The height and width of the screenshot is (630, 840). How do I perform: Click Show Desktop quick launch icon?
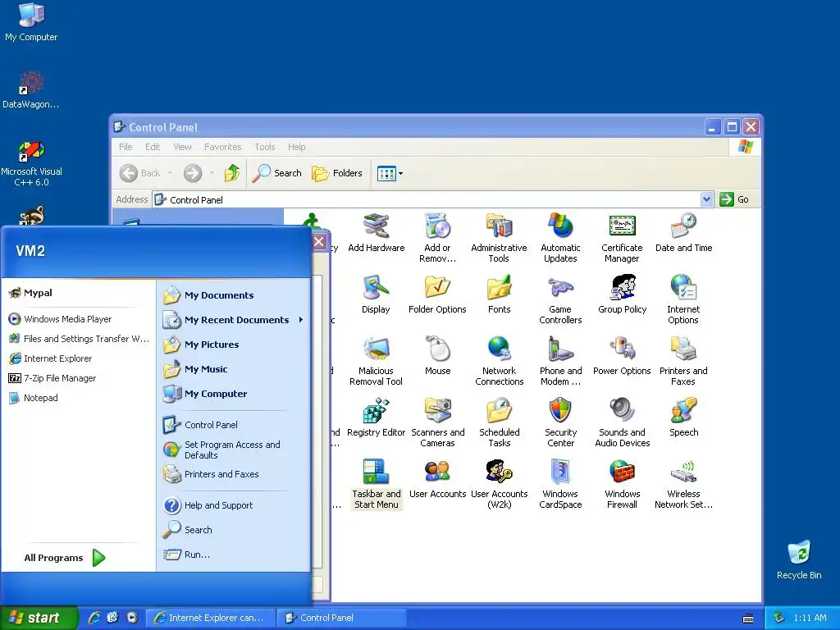coord(112,618)
